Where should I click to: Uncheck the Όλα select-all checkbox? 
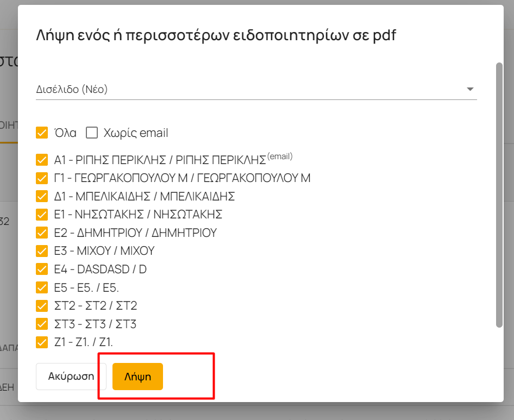[x=42, y=133]
